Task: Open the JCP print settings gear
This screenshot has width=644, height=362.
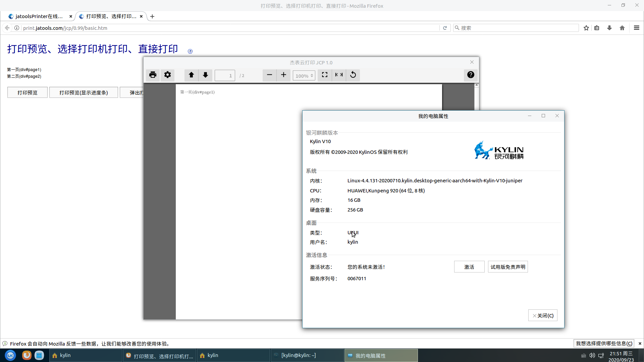Action: pos(167,75)
